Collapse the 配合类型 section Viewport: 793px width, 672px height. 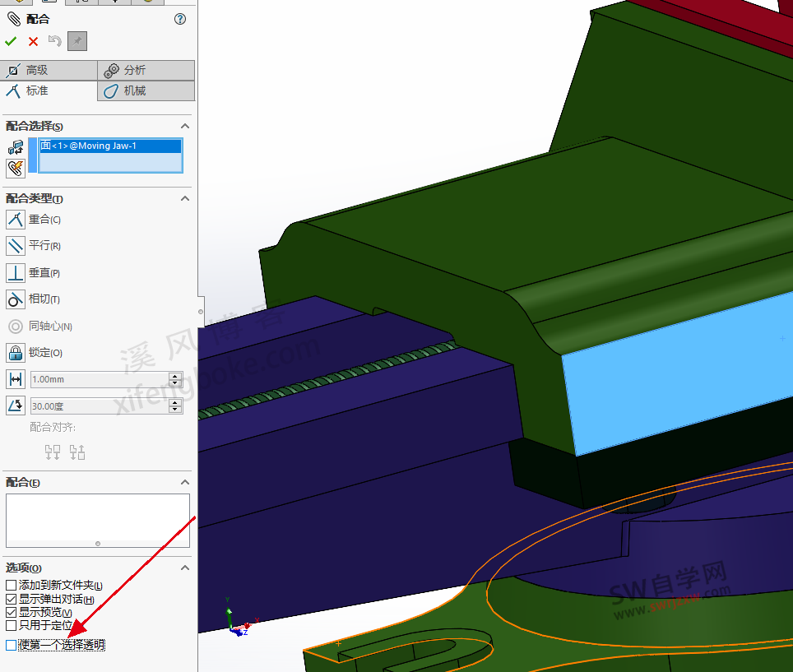coord(185,198)
